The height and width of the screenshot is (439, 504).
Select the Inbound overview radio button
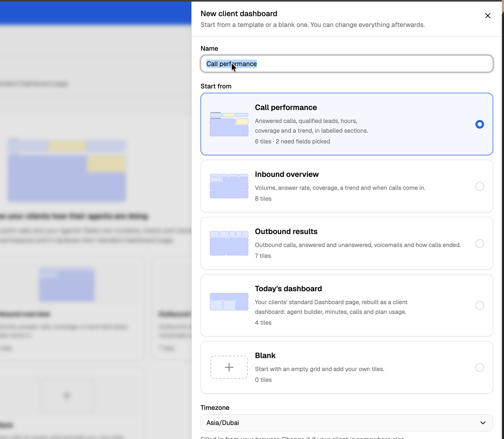click(479, 186)
